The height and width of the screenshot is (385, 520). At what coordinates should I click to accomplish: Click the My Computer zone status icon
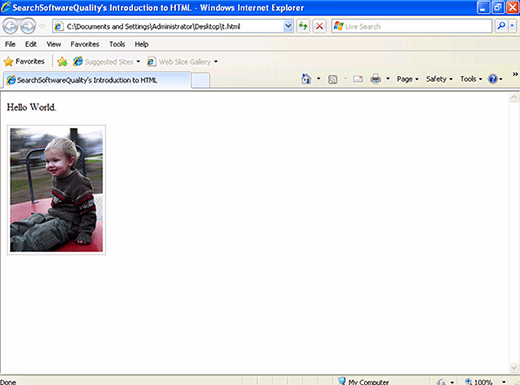pyautogui.click(x=342, y=381)
